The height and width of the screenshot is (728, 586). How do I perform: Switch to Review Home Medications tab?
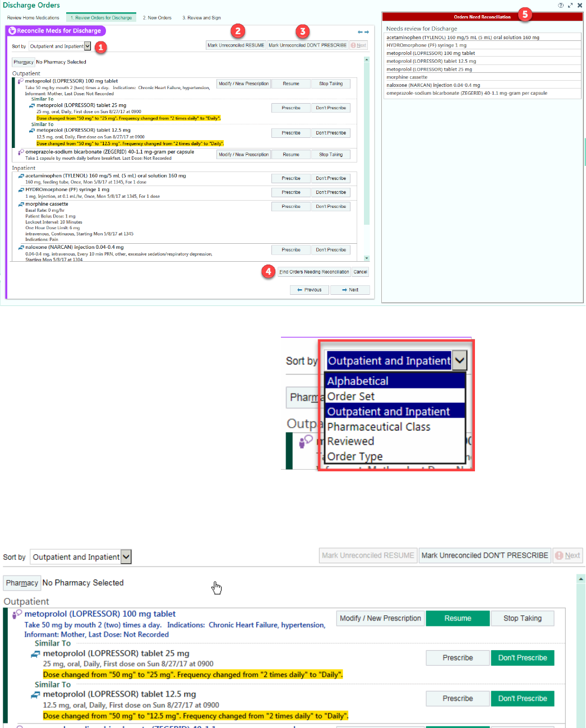33,18
